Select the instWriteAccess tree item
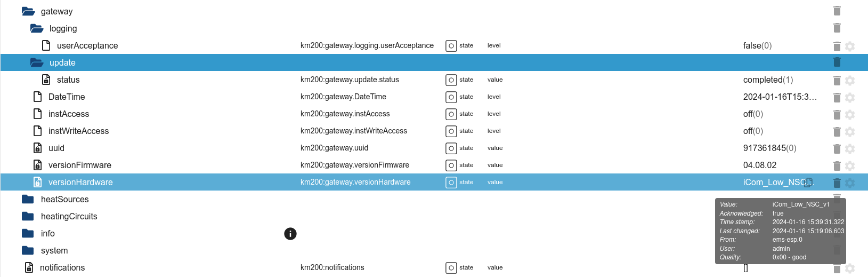868x277 pixels. coord(78,131)
